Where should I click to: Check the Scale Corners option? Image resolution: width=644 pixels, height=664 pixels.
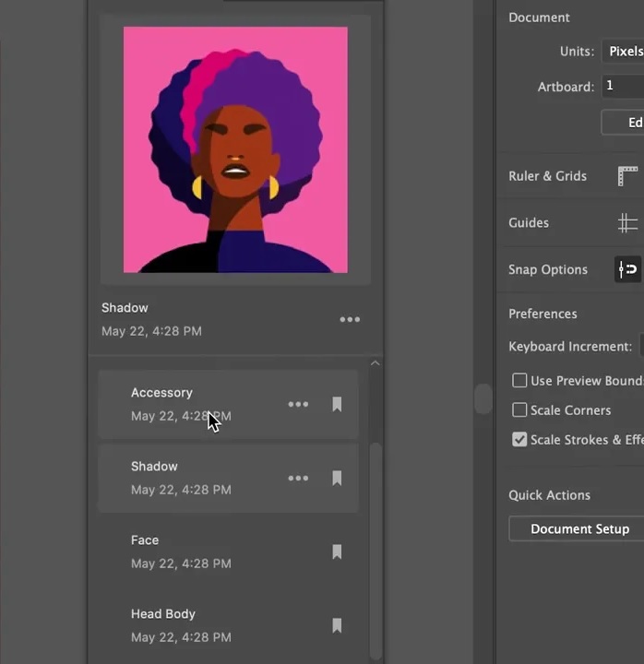click(x=519, y=410)
